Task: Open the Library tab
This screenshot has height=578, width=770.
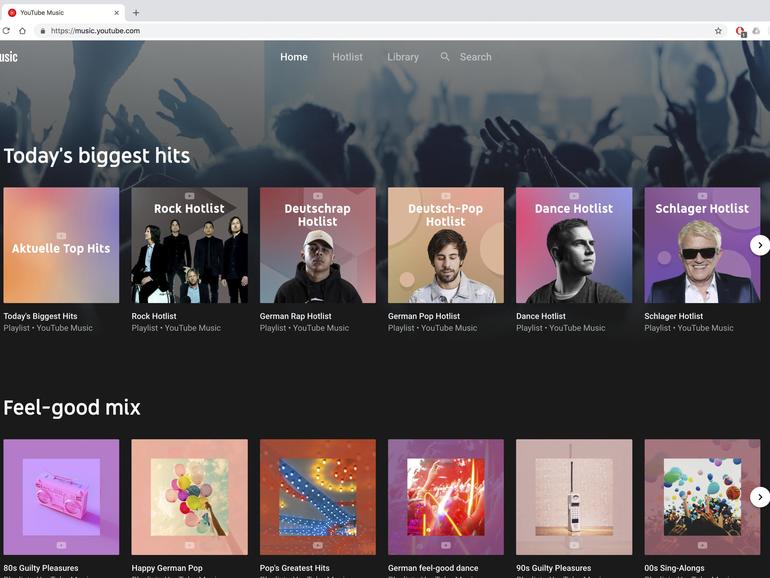Action: coord(403,57)
